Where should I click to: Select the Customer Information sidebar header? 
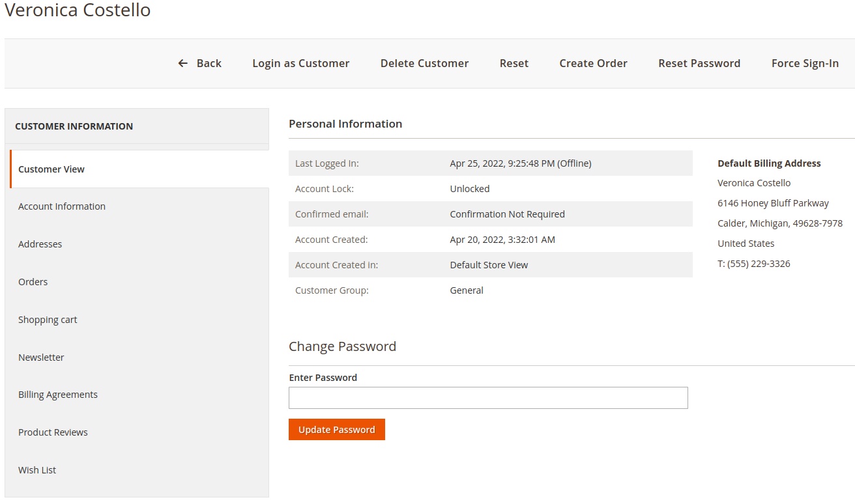point(74,126)
